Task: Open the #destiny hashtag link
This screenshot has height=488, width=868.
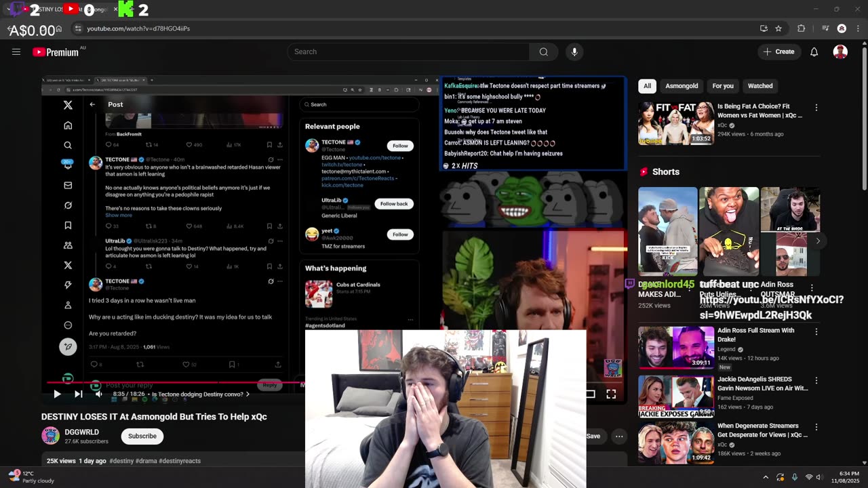Action: click(x=121, y=461)
